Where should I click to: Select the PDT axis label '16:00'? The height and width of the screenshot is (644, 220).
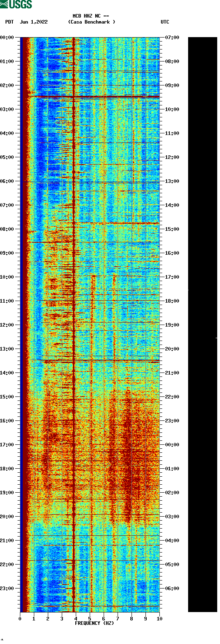coord(7,421)
